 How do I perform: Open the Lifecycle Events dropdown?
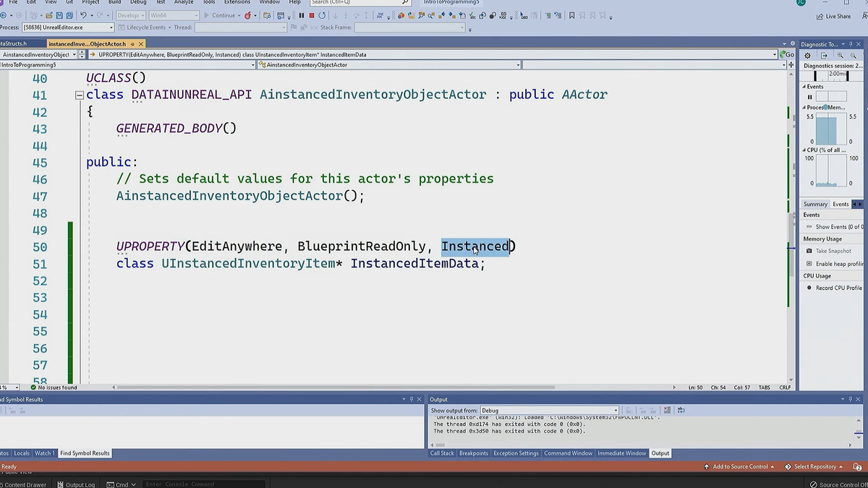143,27
